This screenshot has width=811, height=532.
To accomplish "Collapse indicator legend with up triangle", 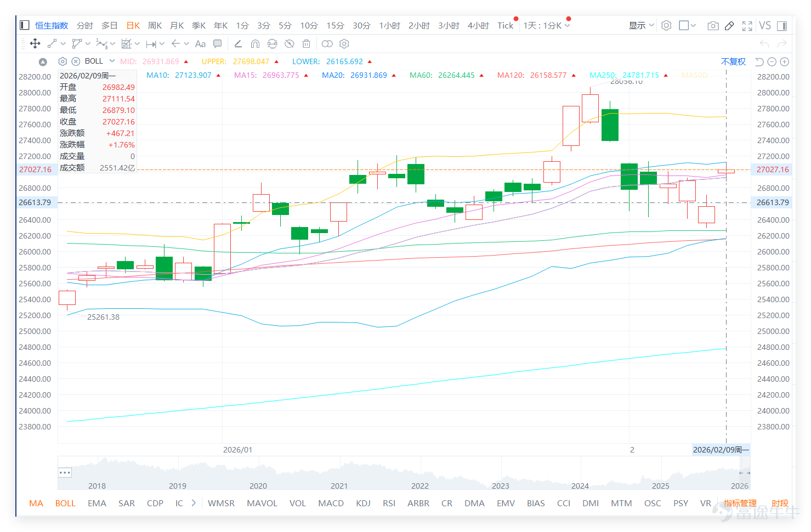I will [43, 61].
